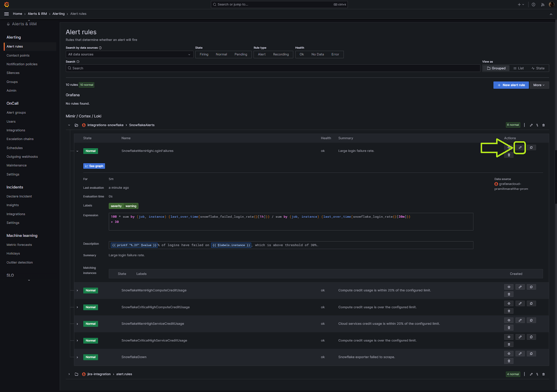Collapse the SnowflakeWarnHighLoginFailures rule details
The image size is (557, 392).
pos(77,151)
